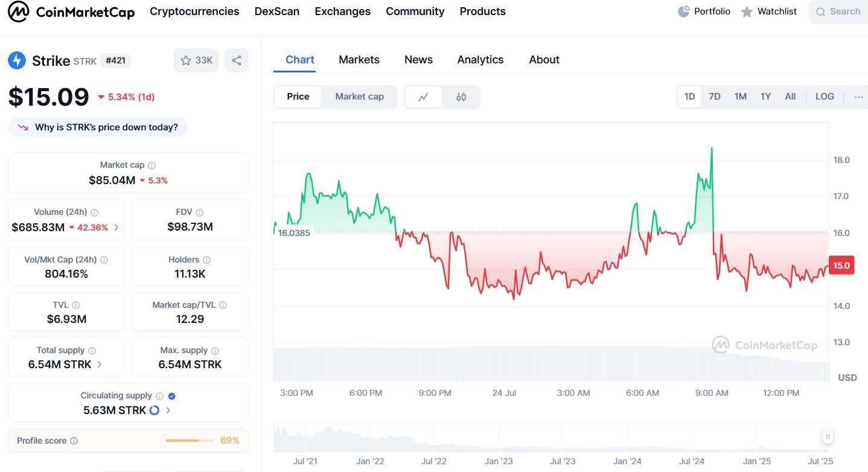Screen dimensions: 868x472
Task: Expand Circulating supply details chevron
Action: click(x=168, y=410)
